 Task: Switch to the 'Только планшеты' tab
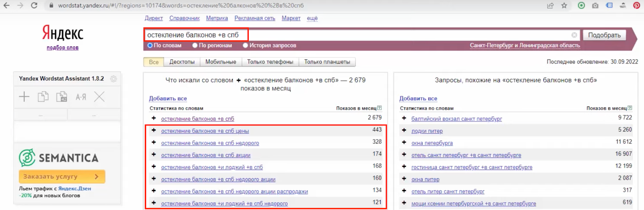click(327, 62)
